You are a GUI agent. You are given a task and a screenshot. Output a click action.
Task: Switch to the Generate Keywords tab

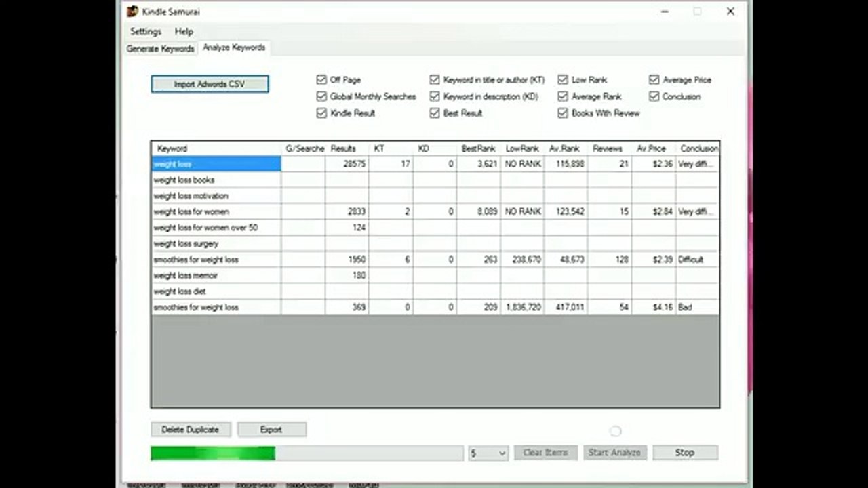[x=160, y=49]
